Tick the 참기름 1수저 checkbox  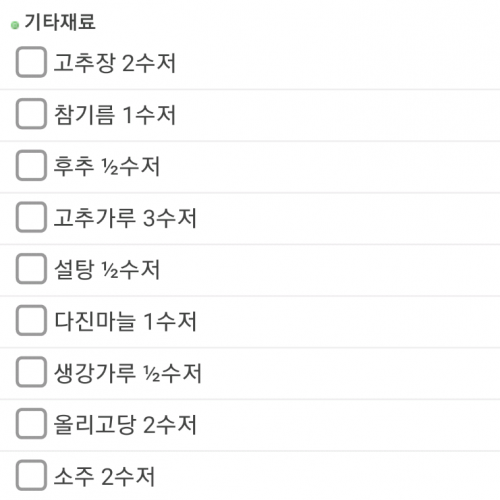[31, 114]
